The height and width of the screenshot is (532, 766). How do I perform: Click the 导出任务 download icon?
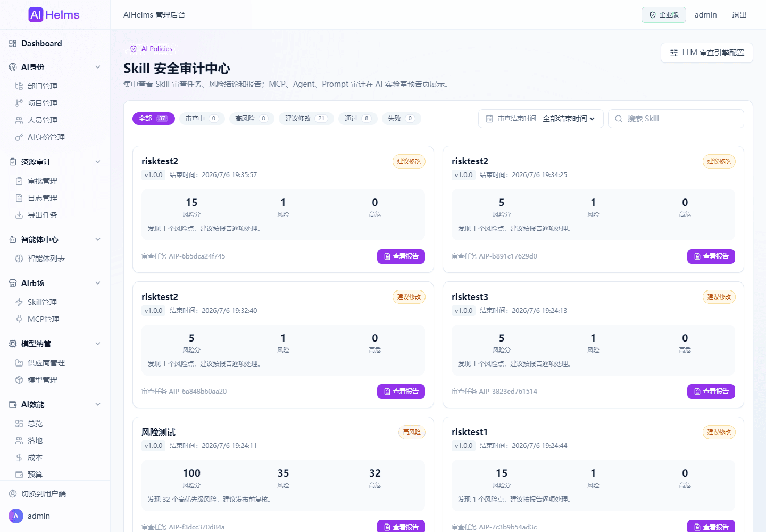[x=19, y=215]
